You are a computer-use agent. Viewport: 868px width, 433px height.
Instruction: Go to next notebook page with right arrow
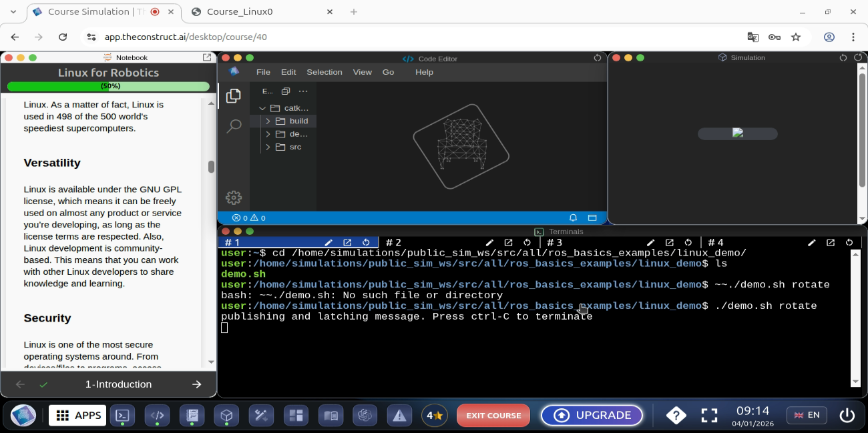[196, 384]
